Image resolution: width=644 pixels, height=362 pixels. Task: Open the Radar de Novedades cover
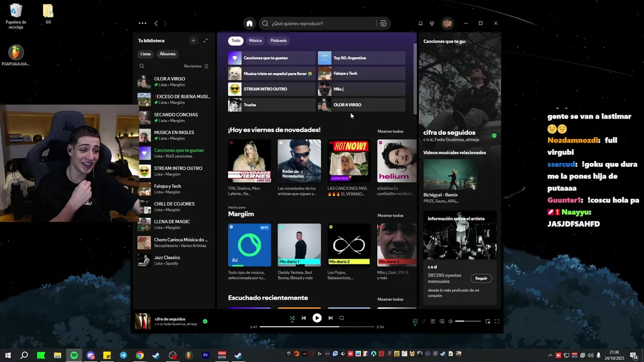(299, 161)
